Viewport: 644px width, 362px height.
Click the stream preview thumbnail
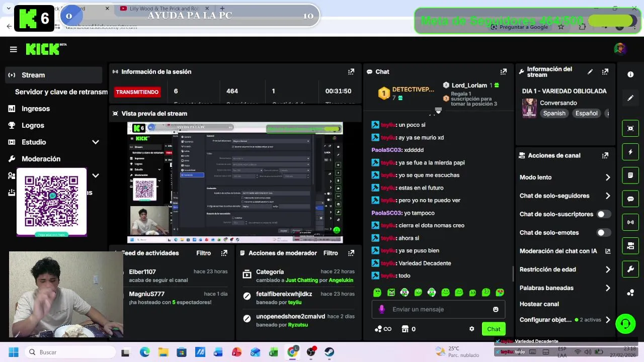pos(235,183)
